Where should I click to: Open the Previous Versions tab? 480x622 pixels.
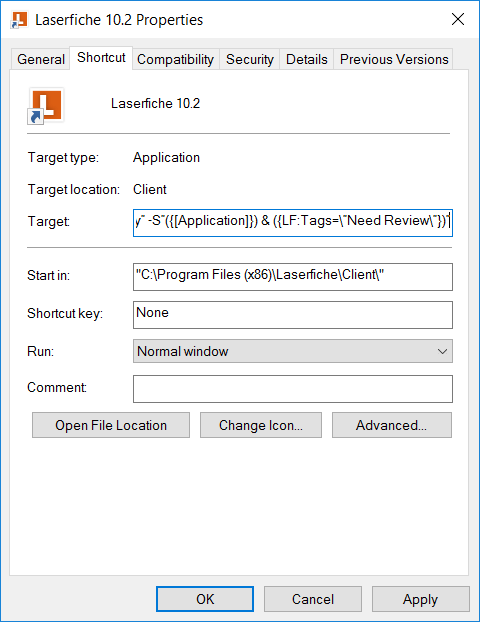click(394, 59)
